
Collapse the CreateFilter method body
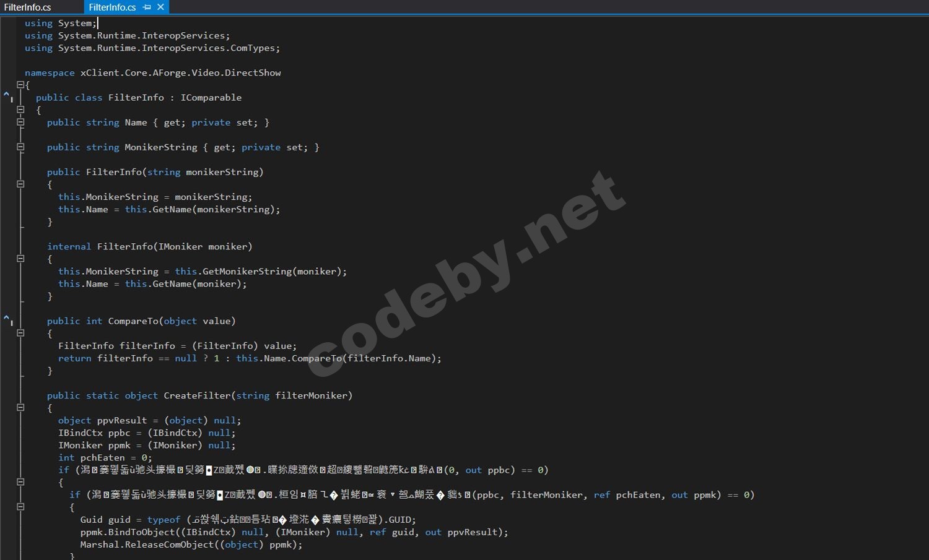tap(20, 407)
